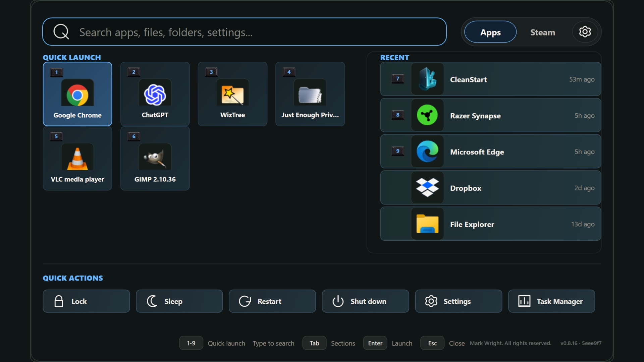The width and height of the screenshot is (644, 362).
Task: Click the Dropbox icon in Recent
Action: (427, 188)
